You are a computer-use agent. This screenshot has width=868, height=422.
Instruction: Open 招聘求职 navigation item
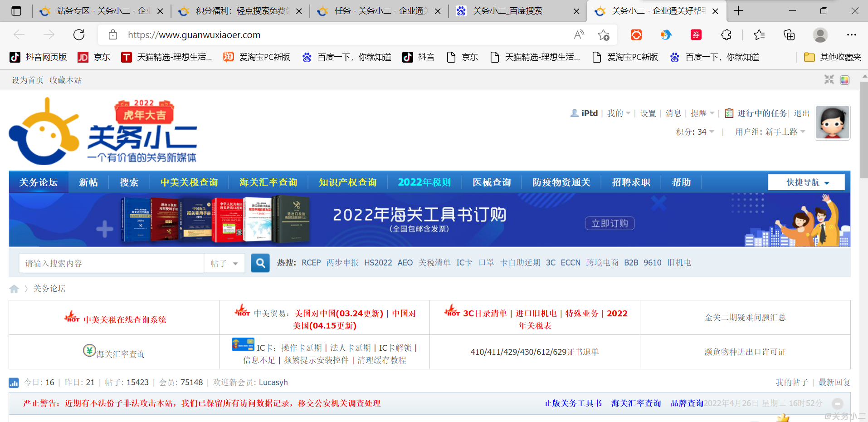tap(631, 182)
